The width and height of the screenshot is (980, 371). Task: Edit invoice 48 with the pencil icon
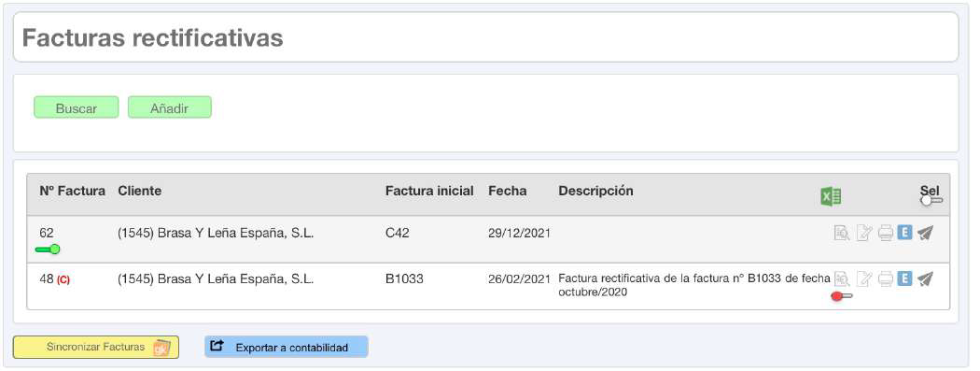point(863,278)
